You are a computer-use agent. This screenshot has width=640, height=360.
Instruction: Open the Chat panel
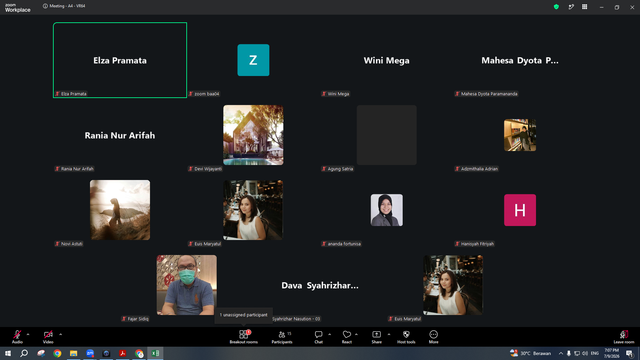click(318, 336)
